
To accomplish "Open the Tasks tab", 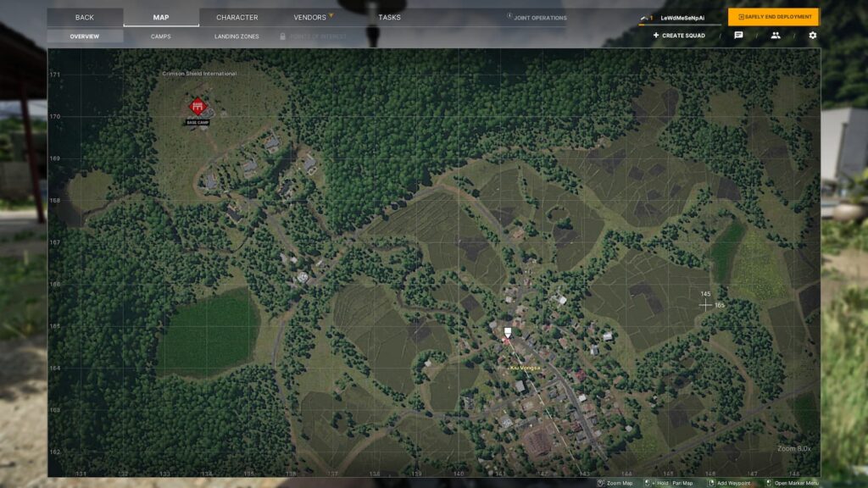I will [x=389, y=17].
